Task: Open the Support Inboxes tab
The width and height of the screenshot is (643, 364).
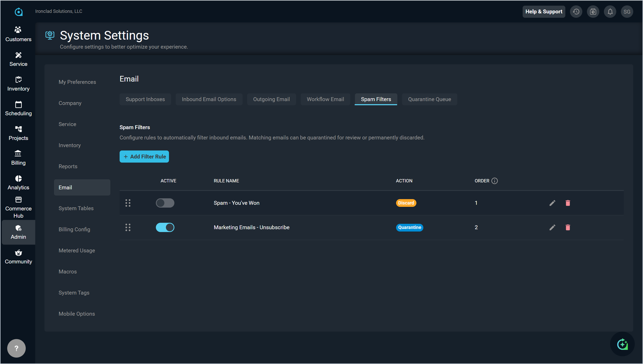Action: click(x=145, y=99)
